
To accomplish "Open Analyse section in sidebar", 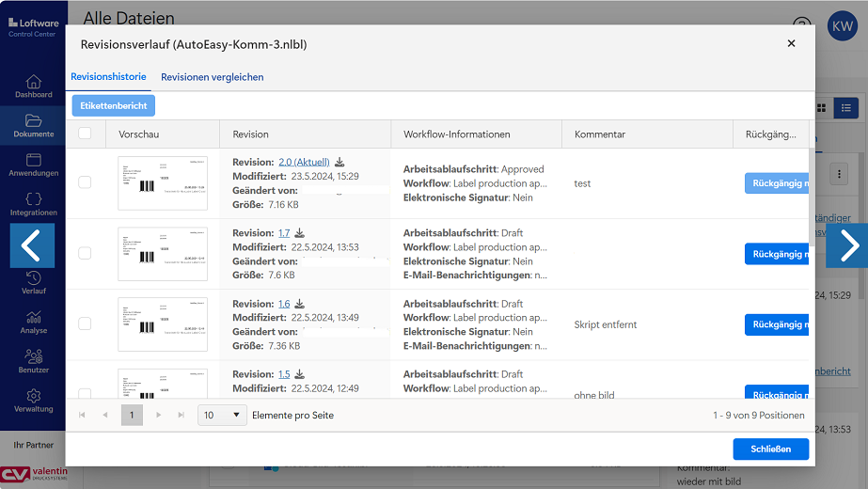I will (34, 323).
